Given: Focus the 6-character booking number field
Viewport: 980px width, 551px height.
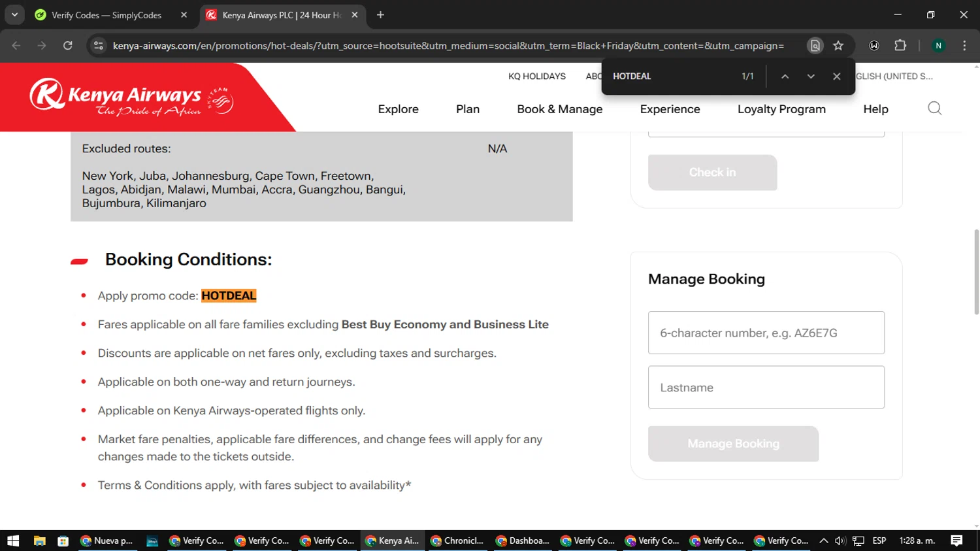Looking at the screenshot, I should click(x=766, y=333).
